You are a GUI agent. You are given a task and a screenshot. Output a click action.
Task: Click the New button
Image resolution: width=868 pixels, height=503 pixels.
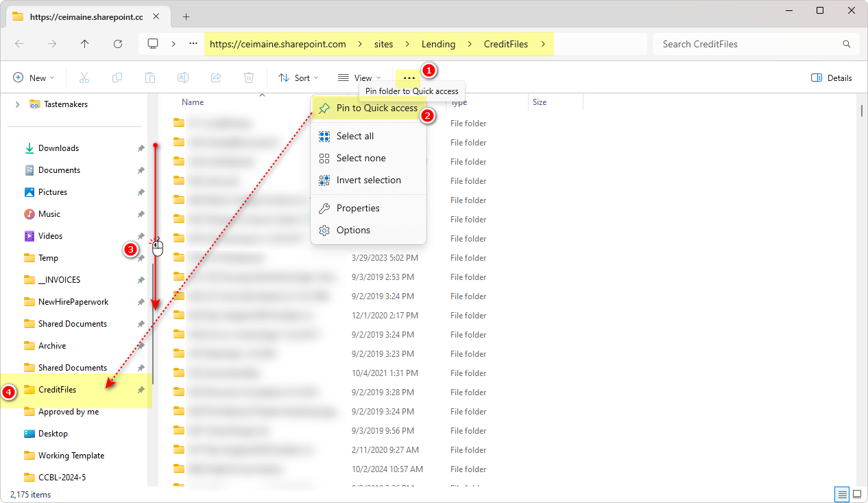[34, 78]
